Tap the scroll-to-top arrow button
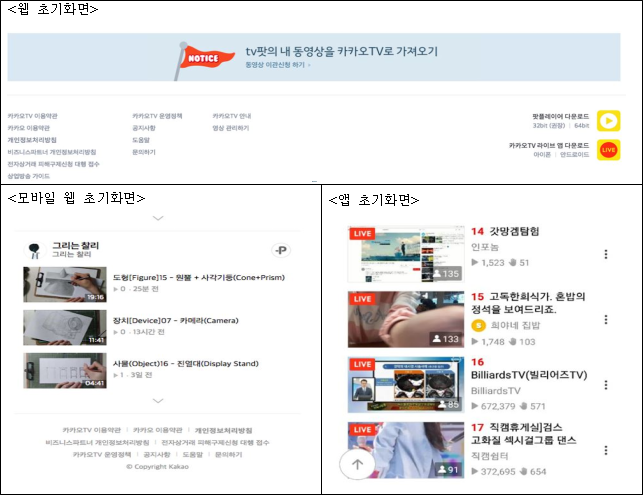This screenshot has height=495, width=643. (357, 464)
